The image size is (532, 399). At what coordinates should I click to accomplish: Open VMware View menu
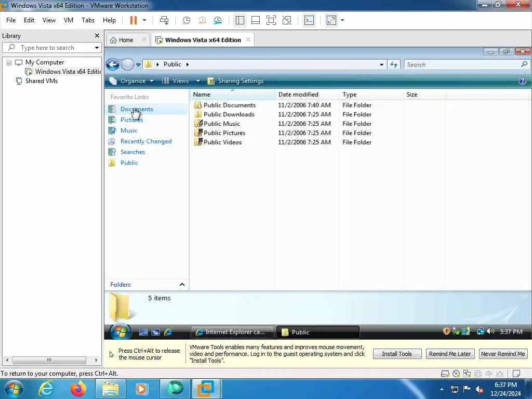[x=49, y=20]
